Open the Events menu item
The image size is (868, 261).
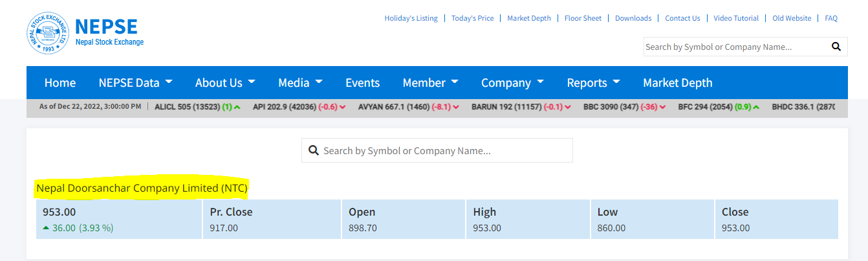tap(362, 83)
